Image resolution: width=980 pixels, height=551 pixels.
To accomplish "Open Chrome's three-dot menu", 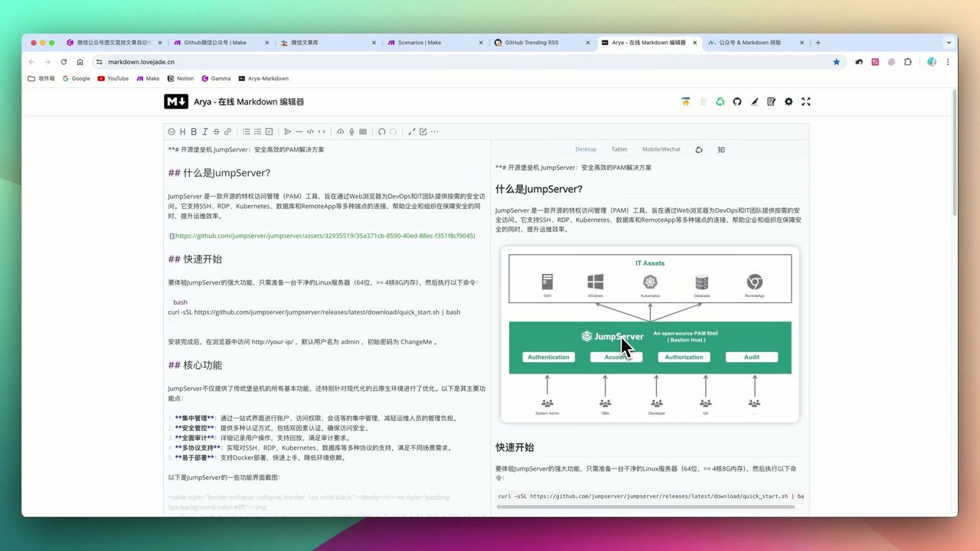I will [x=949, y=62].
